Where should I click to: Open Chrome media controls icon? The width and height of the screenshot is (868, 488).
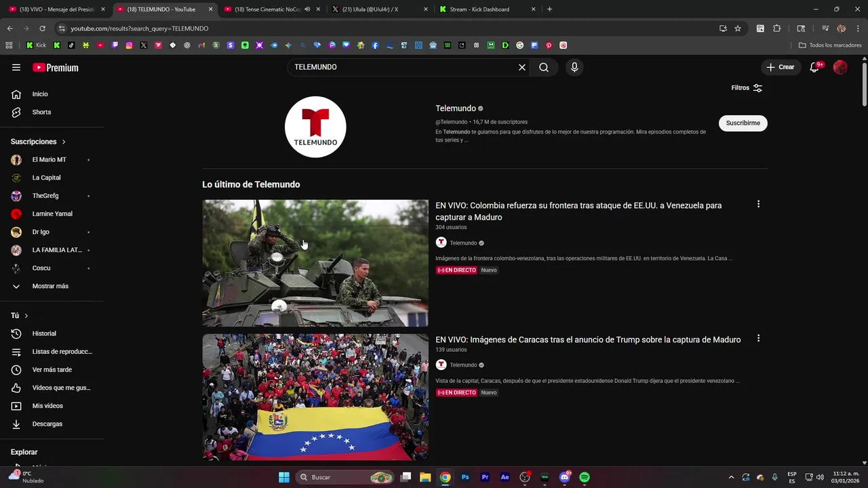coord(825,28)
